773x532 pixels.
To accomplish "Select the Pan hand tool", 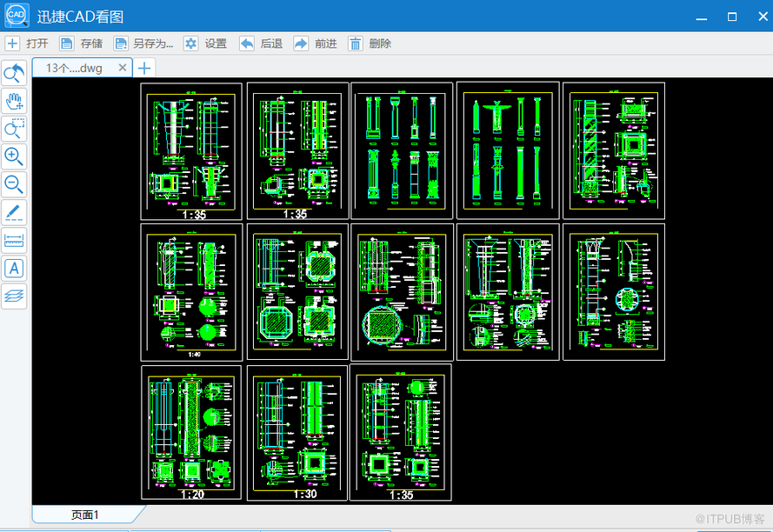I will [15, 102].
